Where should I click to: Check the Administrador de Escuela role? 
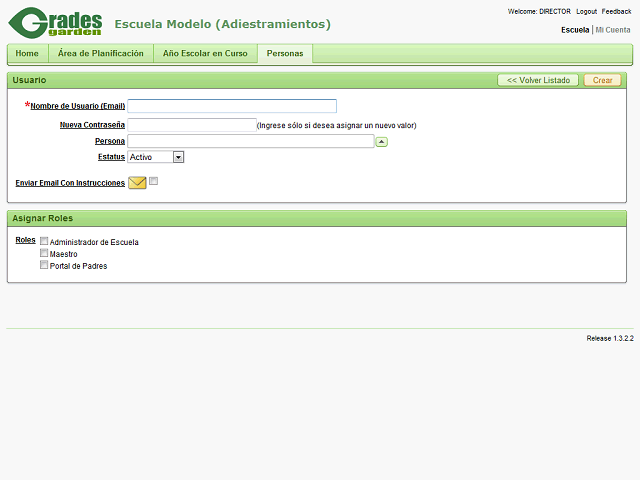(44, 241)
